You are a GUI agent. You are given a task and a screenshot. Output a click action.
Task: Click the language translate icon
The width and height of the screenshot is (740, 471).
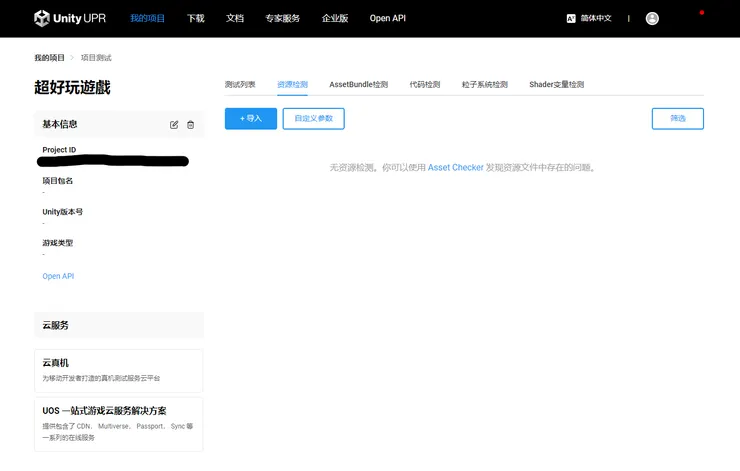571,18
